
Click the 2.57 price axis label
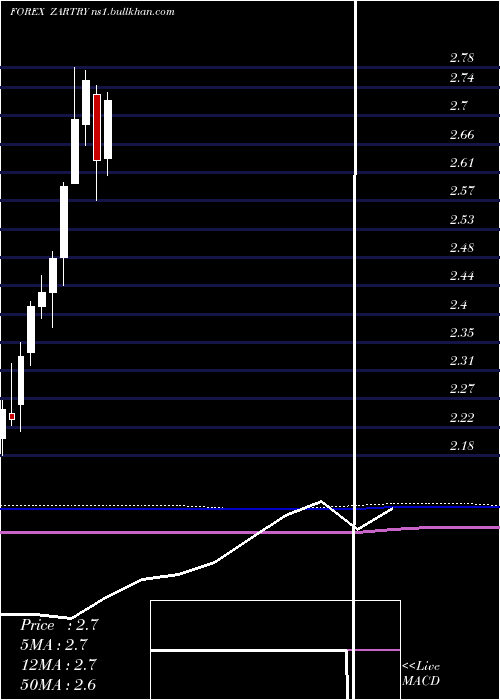tap(462, 191)
